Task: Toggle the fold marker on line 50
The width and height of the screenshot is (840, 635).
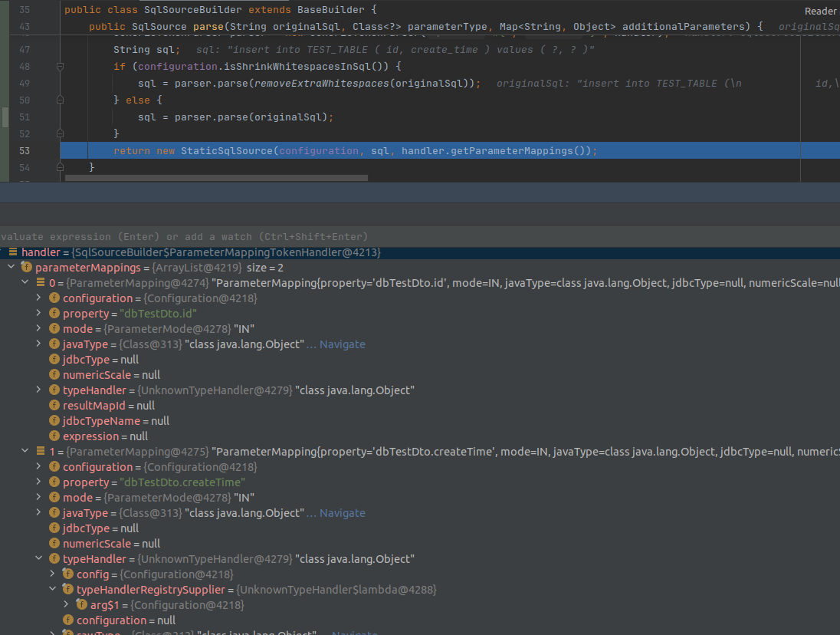Action: pyautogui.click(x=60, y=100)
